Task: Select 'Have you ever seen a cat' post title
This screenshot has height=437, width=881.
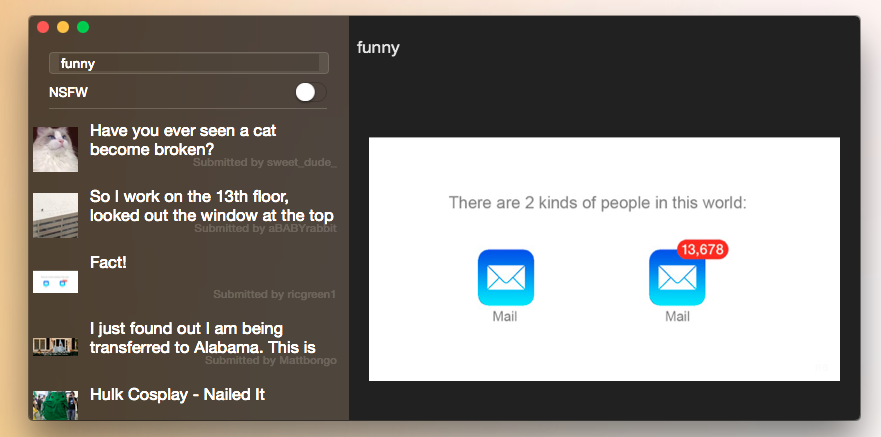Action: pos(183,140)
